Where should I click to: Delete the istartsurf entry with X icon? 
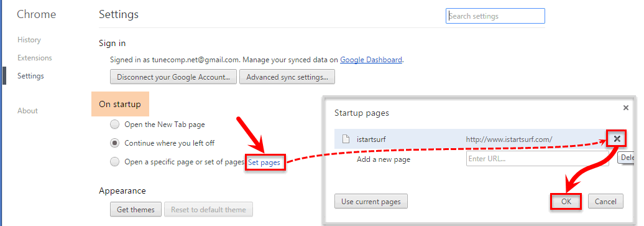point(617,139)
